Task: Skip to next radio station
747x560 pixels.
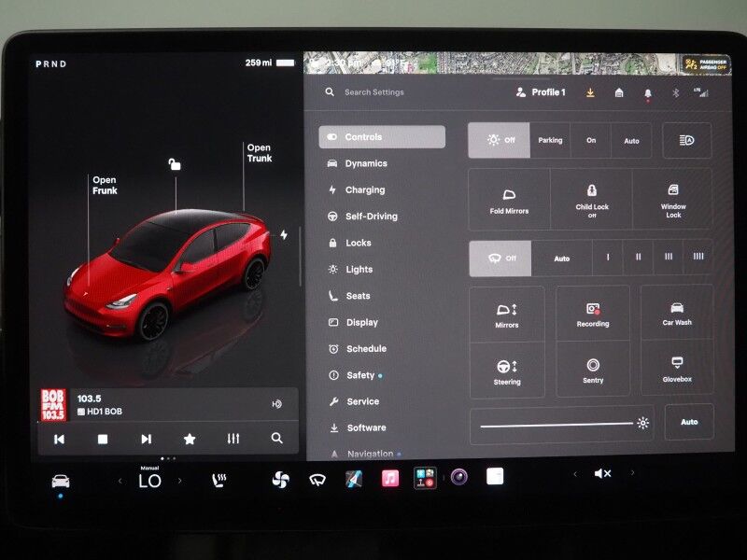Action: pyautogui.click(x=147, y=439)
